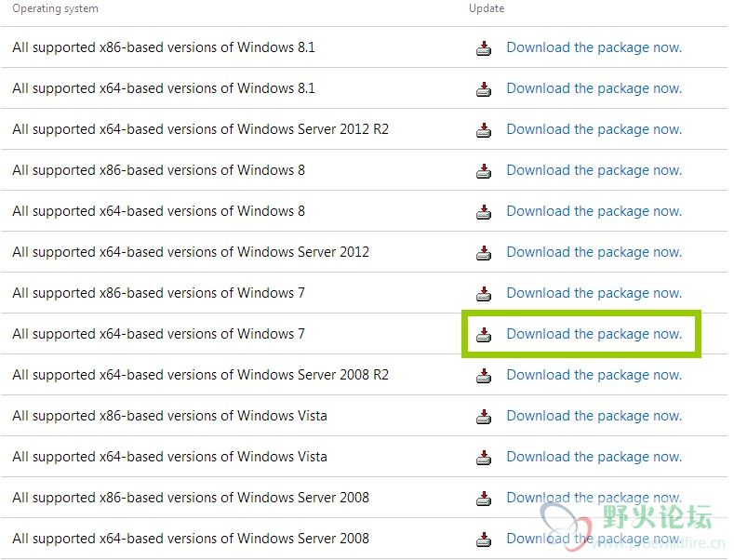Click download icon for x86-based Windows 8.1

(484, 47)
